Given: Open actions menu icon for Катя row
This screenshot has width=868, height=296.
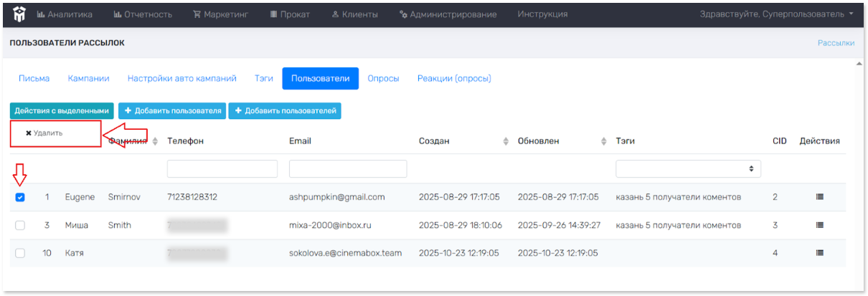Looking at the screenshot, I should pyautogui.click(x=819, y=253).
